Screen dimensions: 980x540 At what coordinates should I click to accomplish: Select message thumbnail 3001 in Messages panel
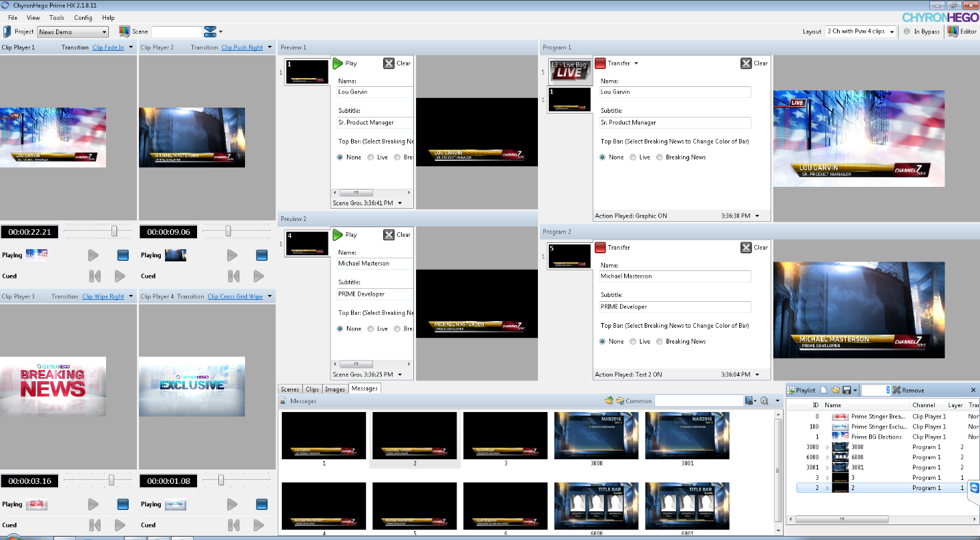(687, 435)
